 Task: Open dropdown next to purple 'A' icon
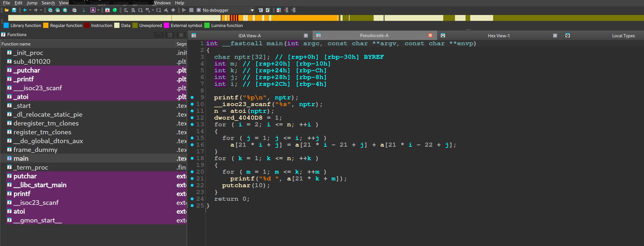(x=98, y=10)
